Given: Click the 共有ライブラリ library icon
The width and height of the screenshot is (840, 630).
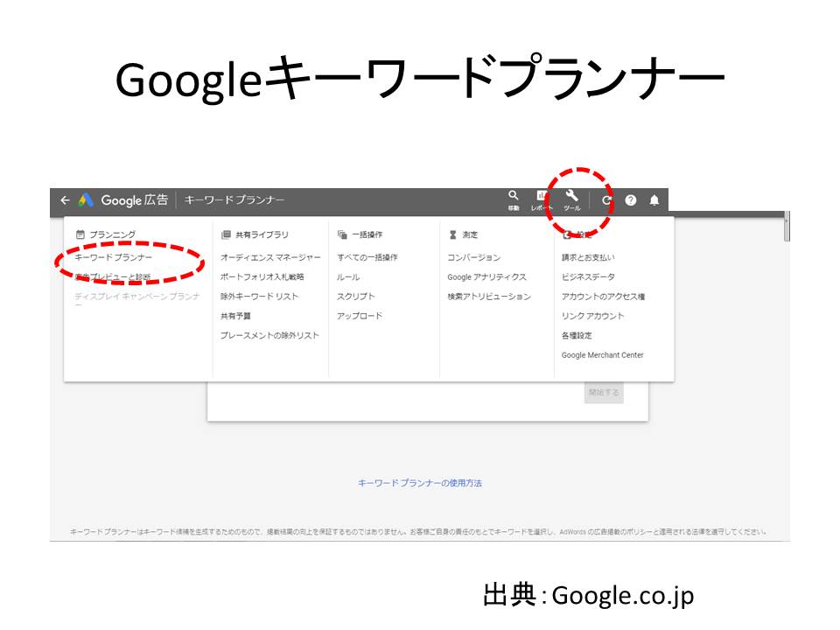Looking at the screenshot, I should [x=226, y=234].
